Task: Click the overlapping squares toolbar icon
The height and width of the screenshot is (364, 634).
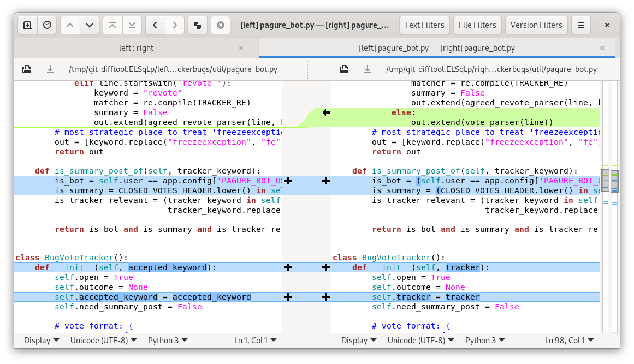Action: [x=198, y=25]
